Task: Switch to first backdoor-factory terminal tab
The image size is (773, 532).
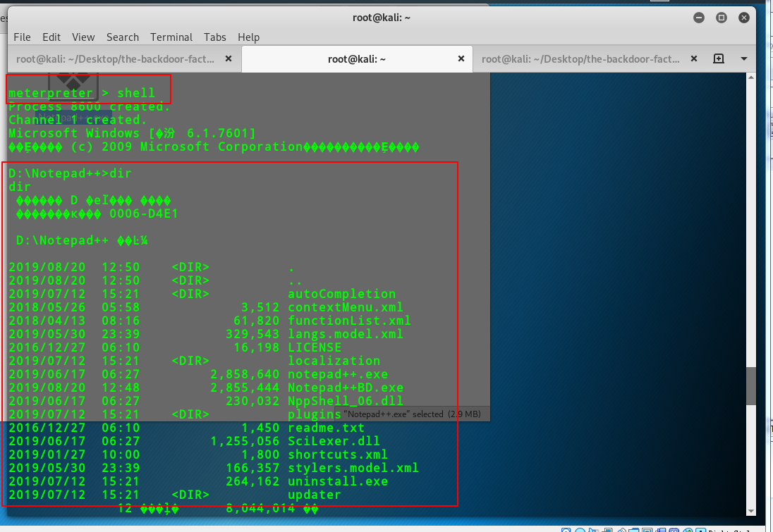Action: tap(116, 59)
